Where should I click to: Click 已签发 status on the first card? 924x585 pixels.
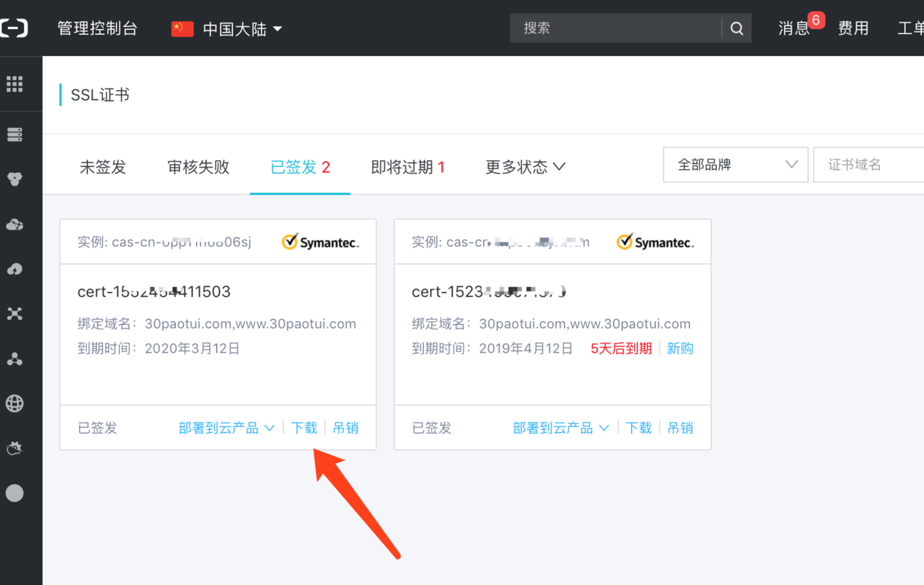point(98,428)
